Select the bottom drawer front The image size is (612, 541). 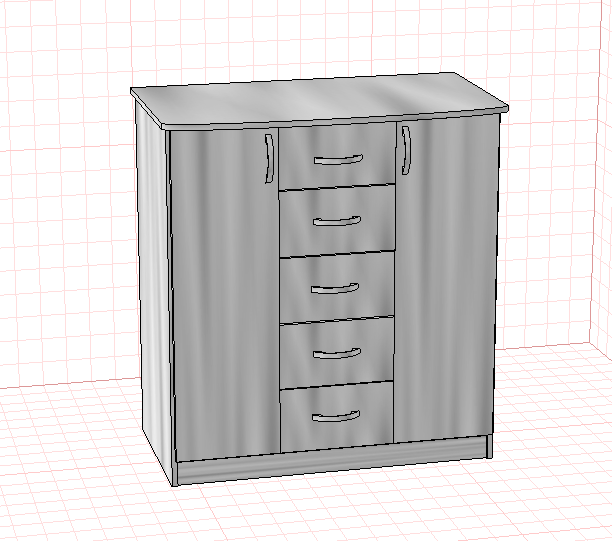[336, 416]
